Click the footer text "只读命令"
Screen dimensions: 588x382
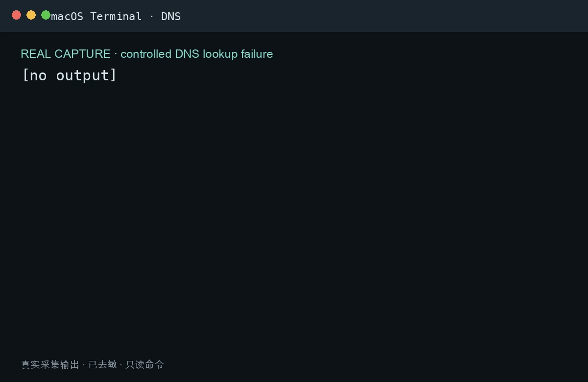145,364
